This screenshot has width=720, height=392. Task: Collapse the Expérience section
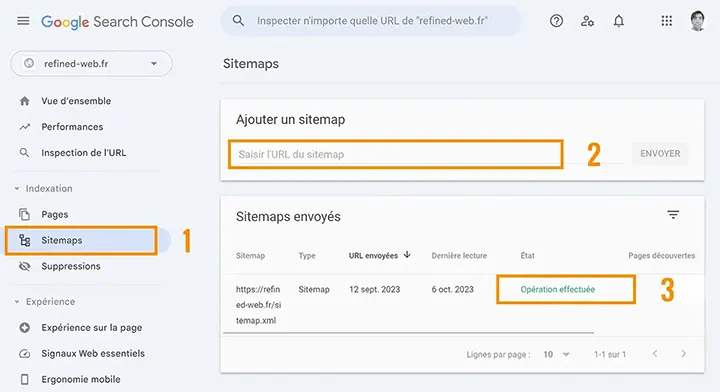(x=17, y=302)
